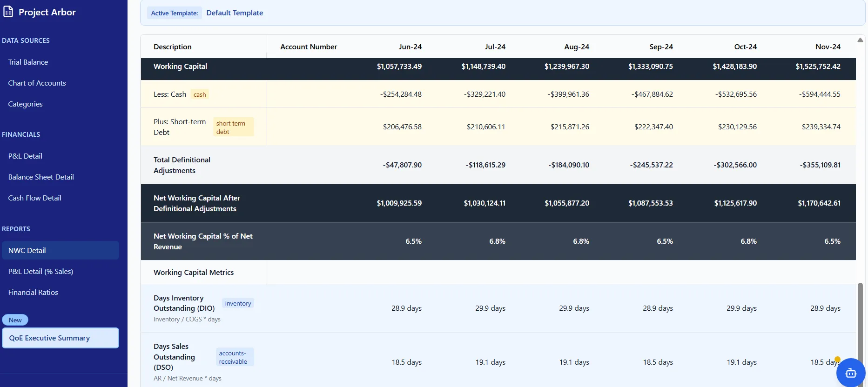Open P&L Detail financials

pyautogui.click(x=25, y=156)
